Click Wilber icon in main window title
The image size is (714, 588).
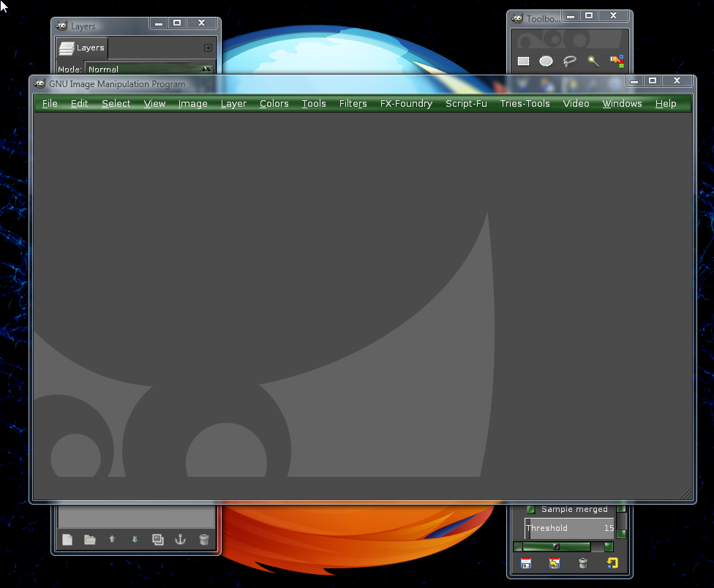[x=40, y=84]
